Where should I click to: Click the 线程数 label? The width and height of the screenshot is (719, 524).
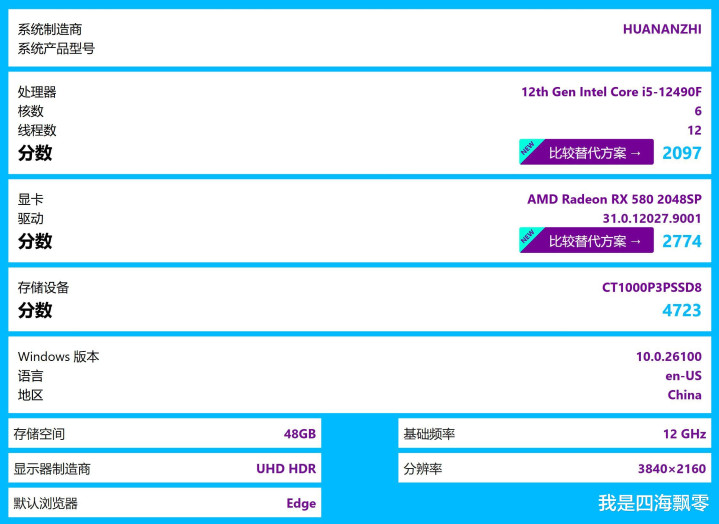coord(37,130)
